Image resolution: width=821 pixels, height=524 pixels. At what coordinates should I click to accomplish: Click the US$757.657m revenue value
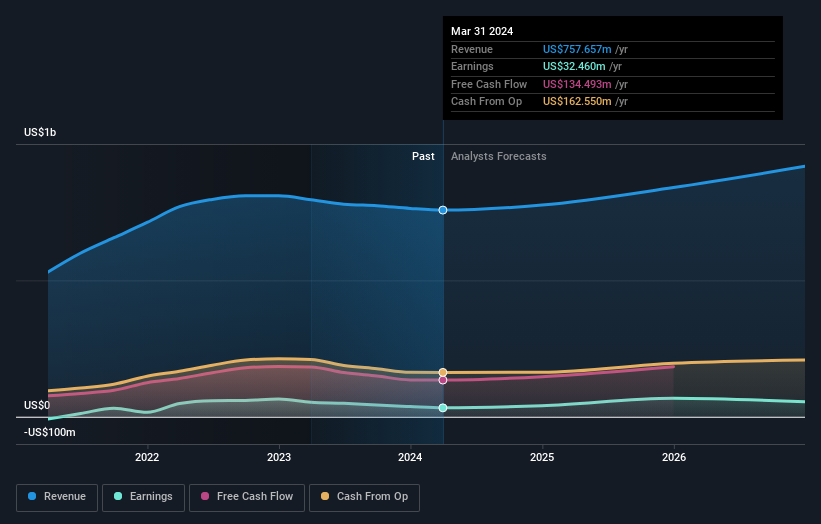coord(577,49)
